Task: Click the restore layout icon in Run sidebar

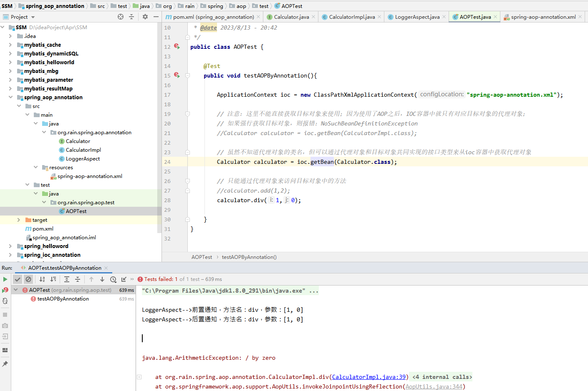Action: pyautogui.click(x=5, y=350)
